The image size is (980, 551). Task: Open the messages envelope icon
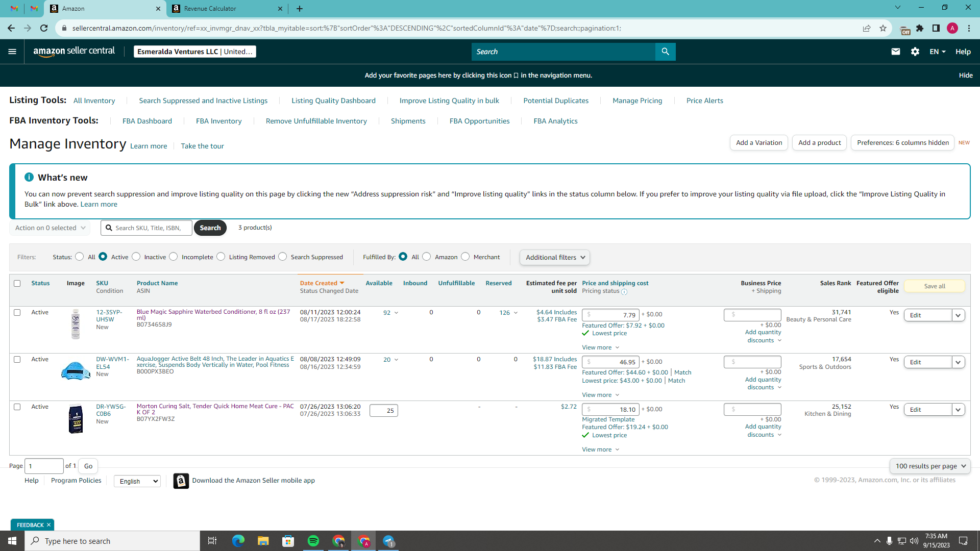[895, 52]
